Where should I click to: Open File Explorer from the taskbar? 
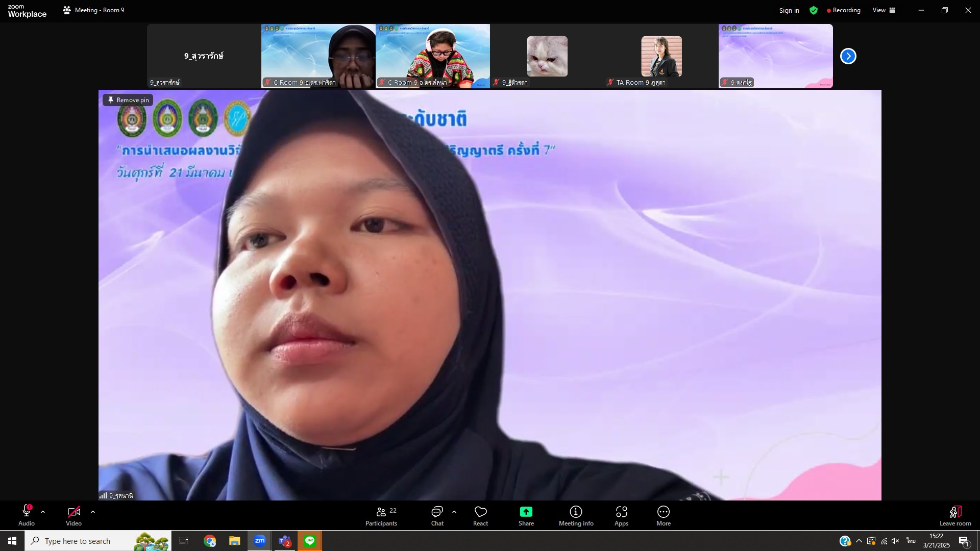point(234,541)
